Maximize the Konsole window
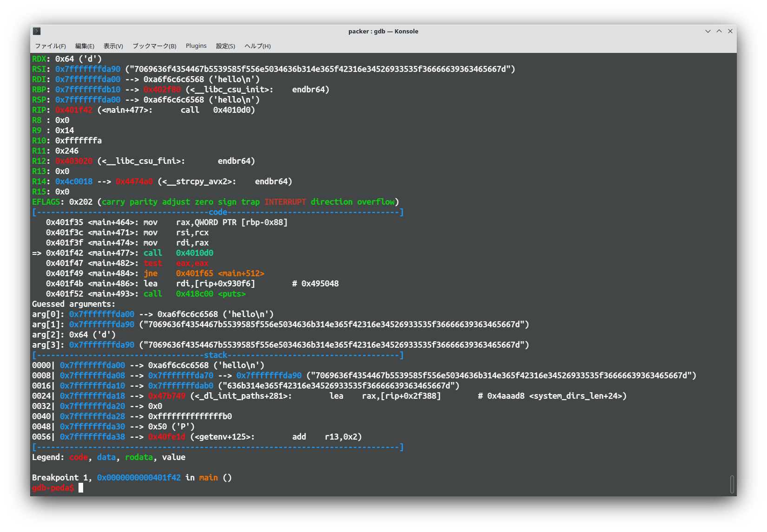Screen dimensions: 767x532 tap(719, 31)
